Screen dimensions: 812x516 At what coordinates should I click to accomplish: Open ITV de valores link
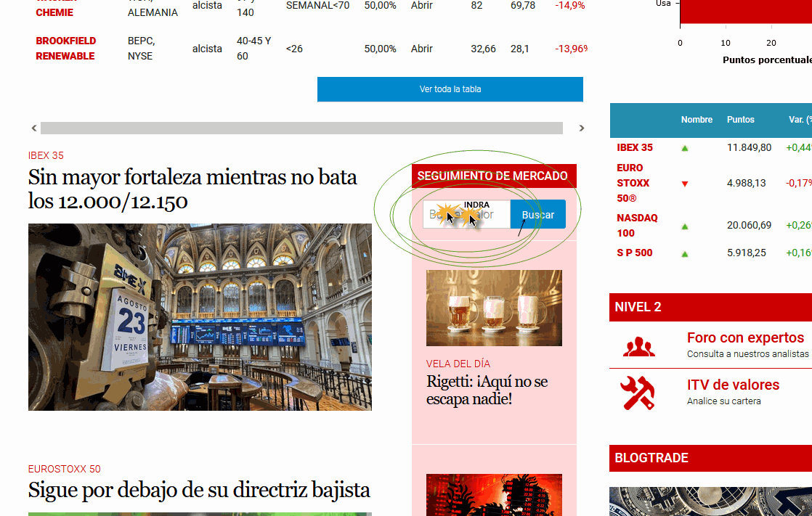[733, 385]
